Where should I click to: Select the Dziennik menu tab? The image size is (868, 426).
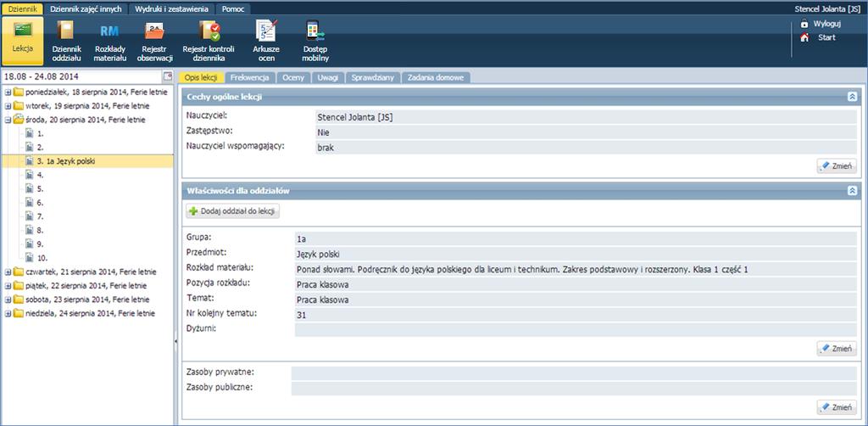(x=23, y=9)
